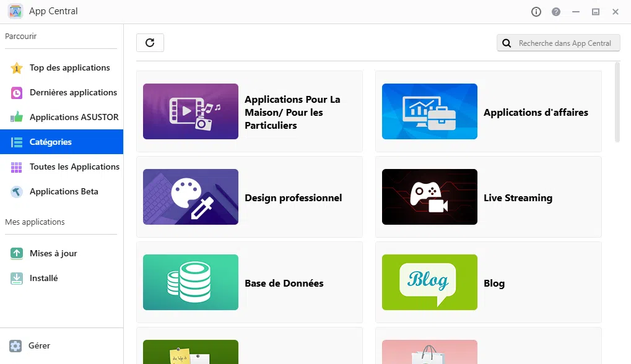This screenshot has width=631, height=364.
Task: Focus the Recherche dans App Central field
Action: click(x=559, y=43)
